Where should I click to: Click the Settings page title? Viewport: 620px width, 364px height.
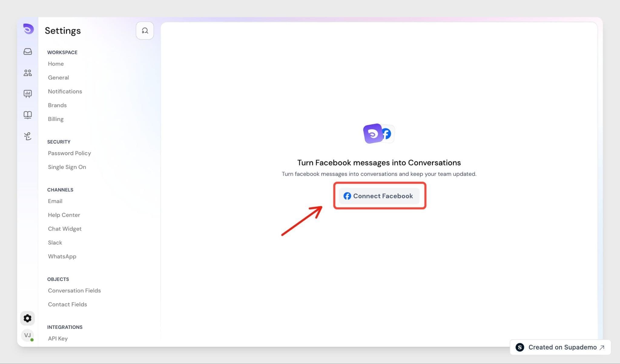(63, 31)
